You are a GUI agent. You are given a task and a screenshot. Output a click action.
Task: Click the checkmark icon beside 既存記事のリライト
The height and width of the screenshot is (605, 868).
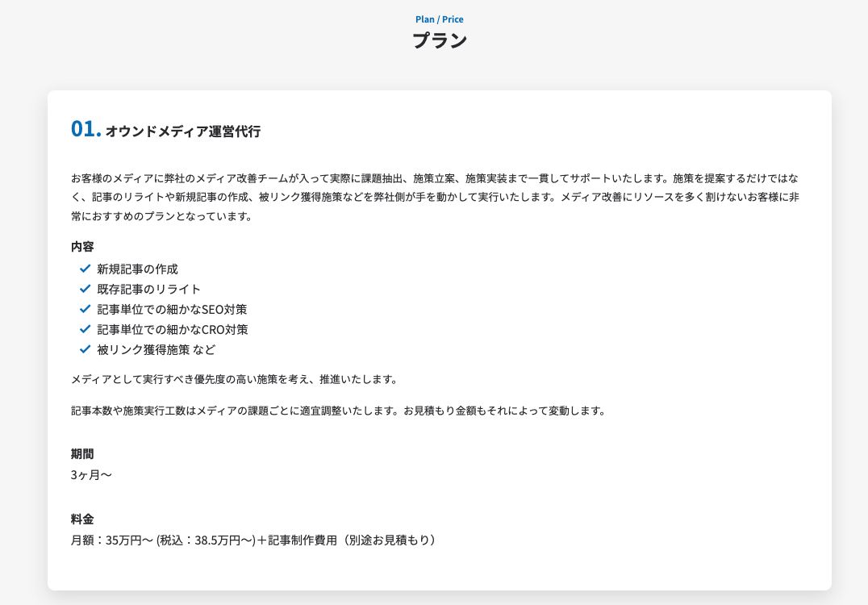pyautogui.click(x=85, y=289)
